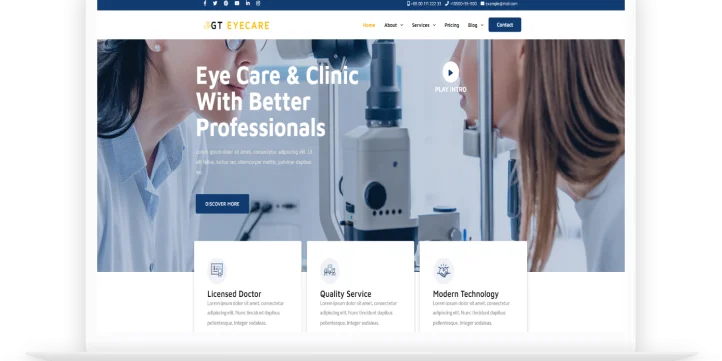
Task: Click the Licensed Doctor card icon
Action: pos(217,270)
